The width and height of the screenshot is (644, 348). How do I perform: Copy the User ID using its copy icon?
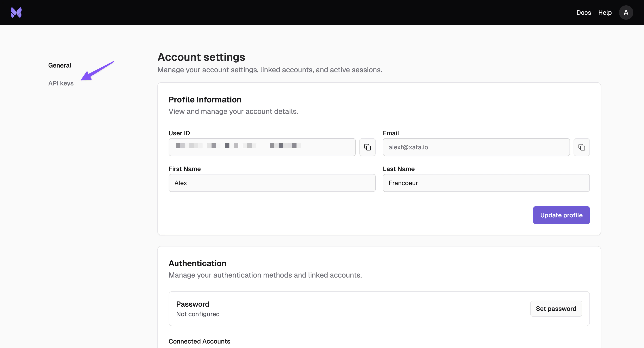pos(367,147)
